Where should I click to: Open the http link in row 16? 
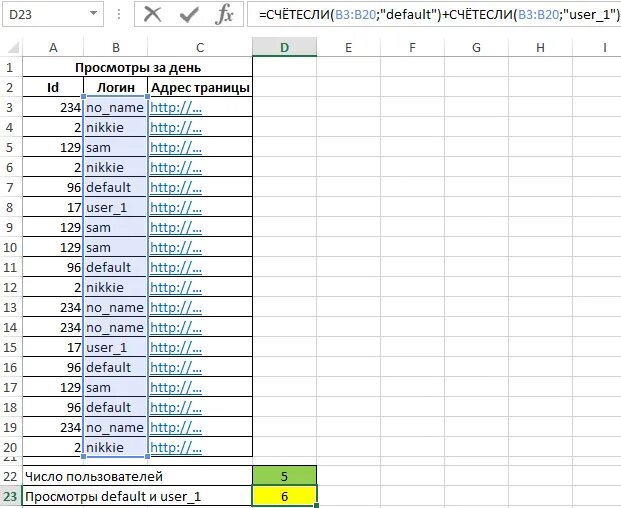[x=176, y=367]
